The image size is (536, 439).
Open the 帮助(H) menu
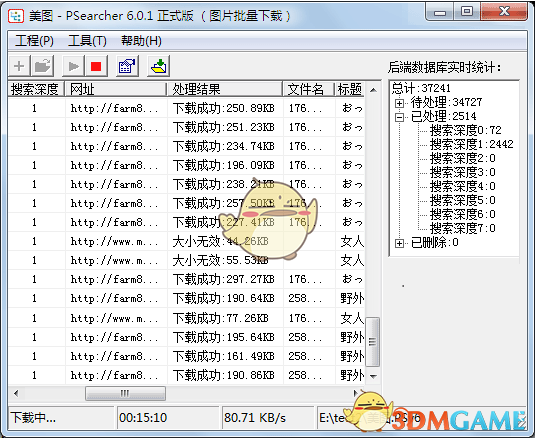(x=141, y=41)
